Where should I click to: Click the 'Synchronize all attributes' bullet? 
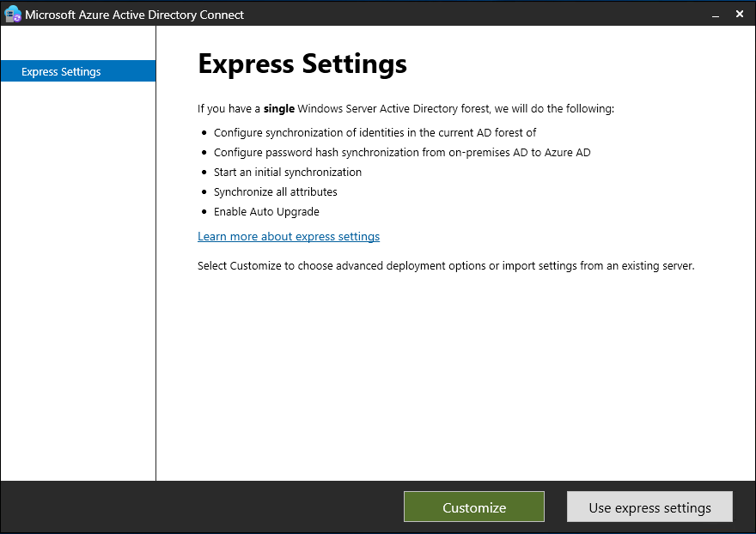pos(275,191)
